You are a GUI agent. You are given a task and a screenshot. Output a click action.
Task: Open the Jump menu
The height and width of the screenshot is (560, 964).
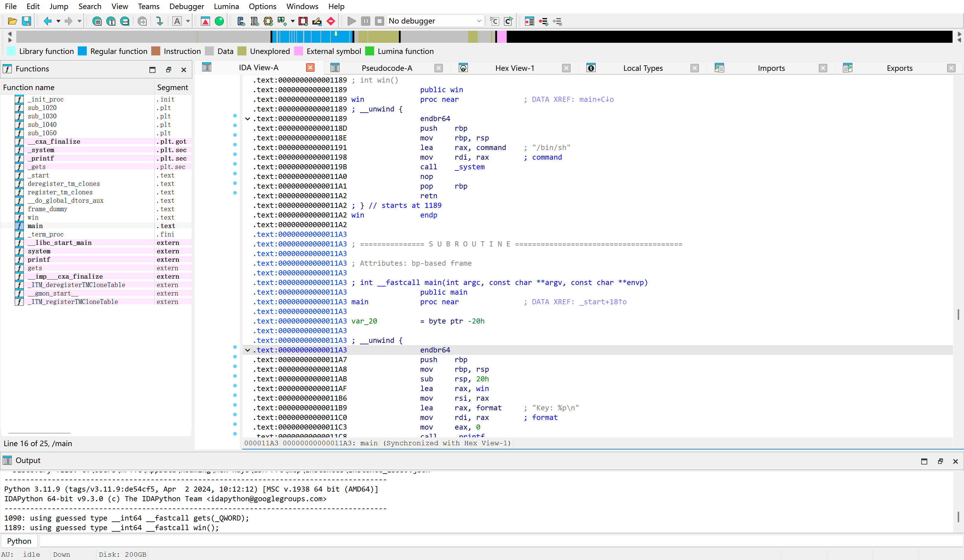click(59, 7)
